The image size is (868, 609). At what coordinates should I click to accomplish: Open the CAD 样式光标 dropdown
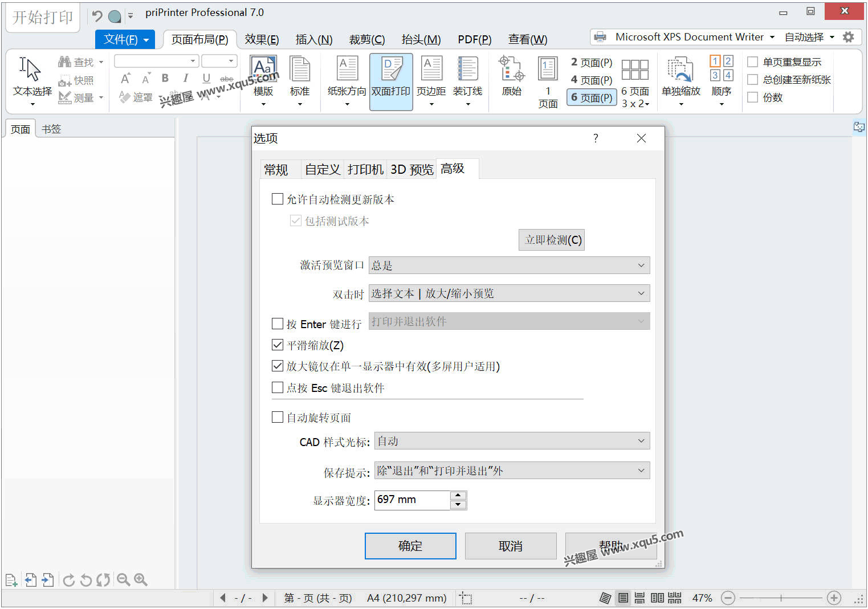pyautogui.click(x=512, y=441)
